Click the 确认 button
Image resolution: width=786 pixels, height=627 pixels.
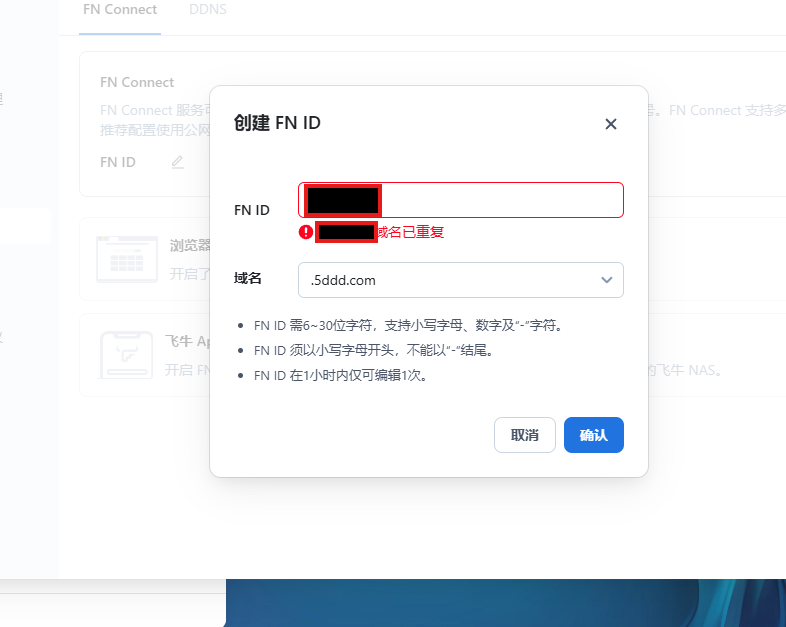[x=594, y=435]
